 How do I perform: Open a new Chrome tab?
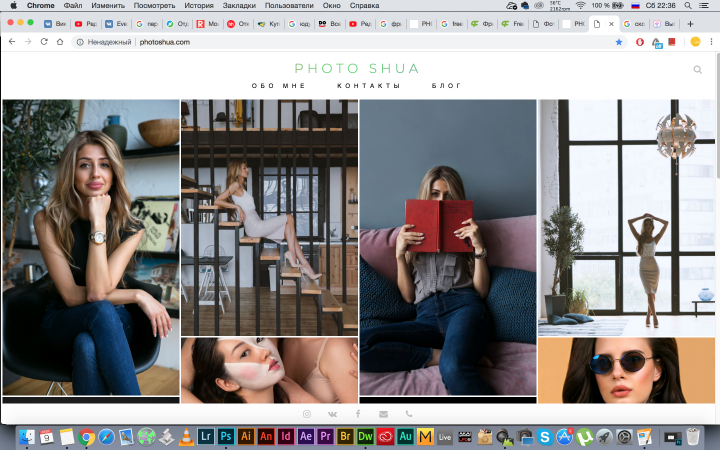[690, 24]
